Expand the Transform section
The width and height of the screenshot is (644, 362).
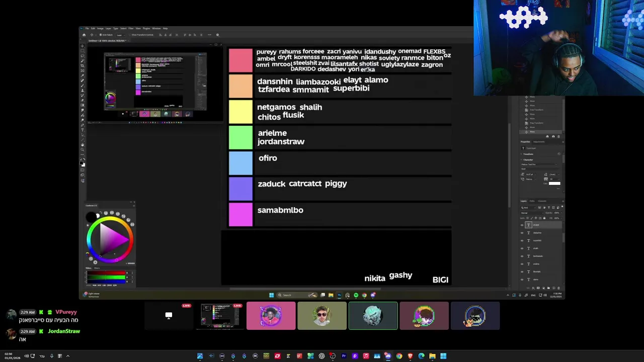tap(521, 154)
